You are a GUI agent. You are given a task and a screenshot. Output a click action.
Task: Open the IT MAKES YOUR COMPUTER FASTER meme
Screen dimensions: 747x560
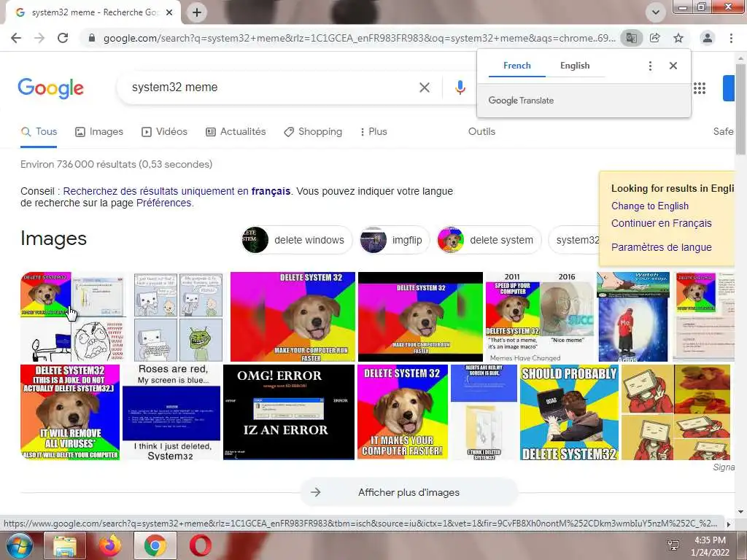[x=403, y=413]
